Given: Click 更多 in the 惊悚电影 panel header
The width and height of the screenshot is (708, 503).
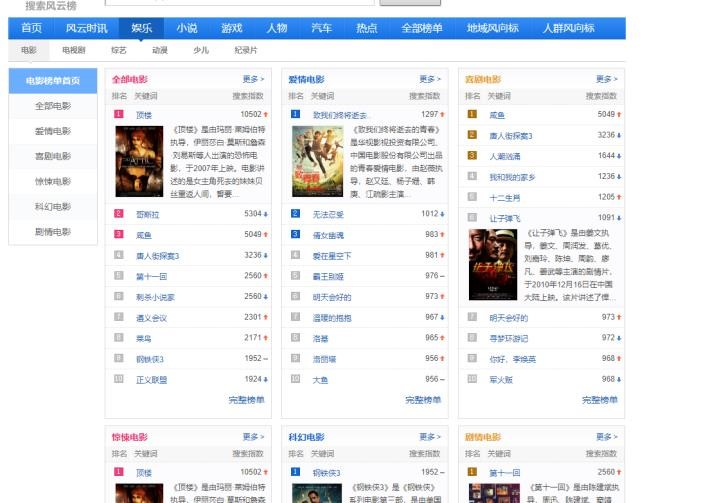Looking at the screenshot, I should (253, 437).
